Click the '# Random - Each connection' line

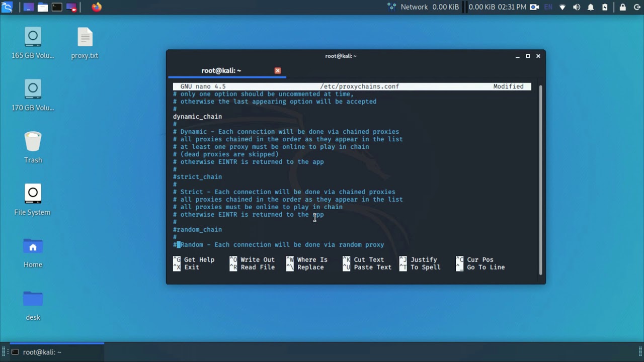point(279,245)
